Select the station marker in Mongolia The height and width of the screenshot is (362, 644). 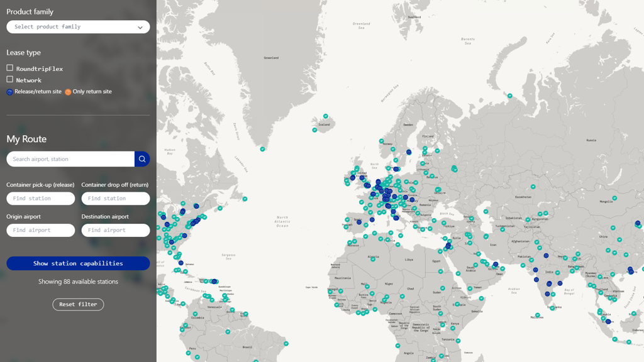pyautogui.click(x=614, y=198)
